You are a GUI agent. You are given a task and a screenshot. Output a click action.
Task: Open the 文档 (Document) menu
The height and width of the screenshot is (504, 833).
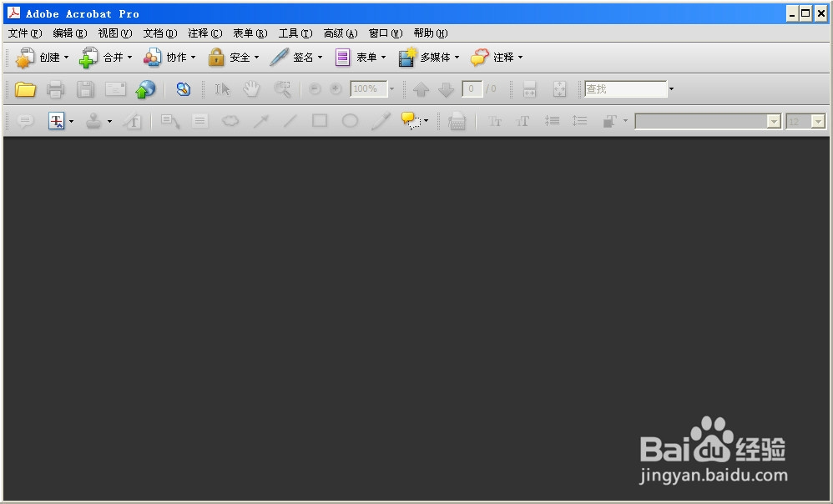click(160, 33)
